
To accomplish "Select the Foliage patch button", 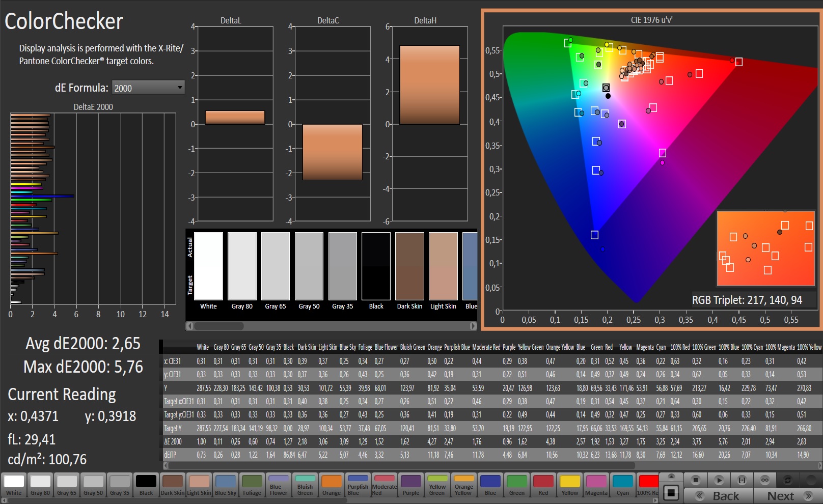I will (252, 485).
